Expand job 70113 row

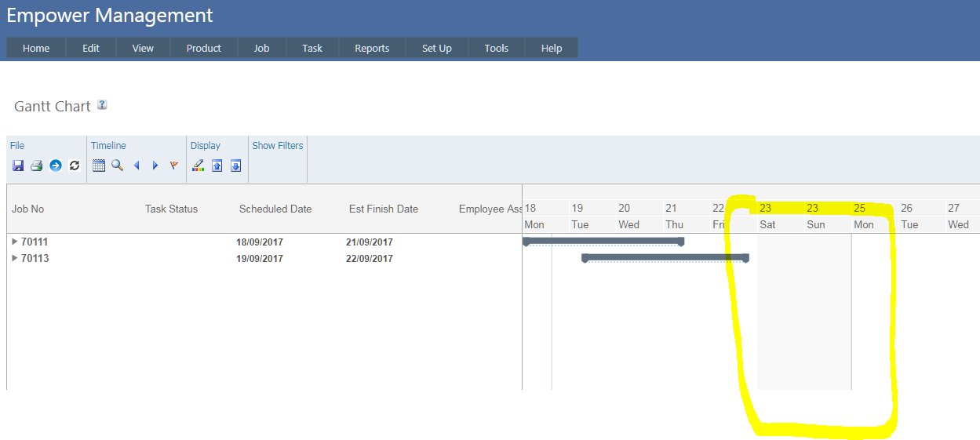15,258
